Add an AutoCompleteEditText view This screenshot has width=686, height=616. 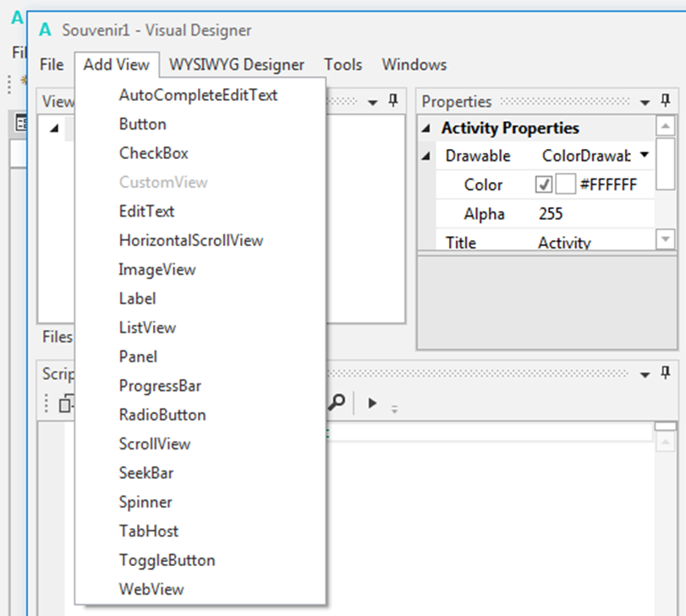(x=200, y=95)
